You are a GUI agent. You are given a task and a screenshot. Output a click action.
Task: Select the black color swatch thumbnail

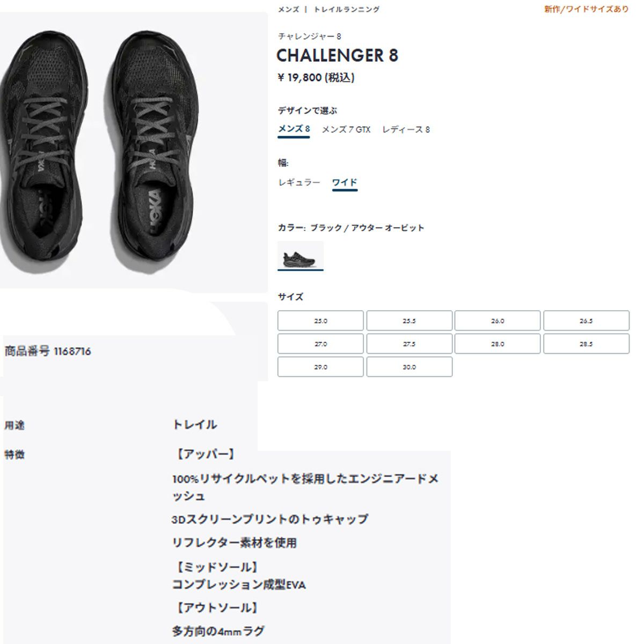pos(301,255)
